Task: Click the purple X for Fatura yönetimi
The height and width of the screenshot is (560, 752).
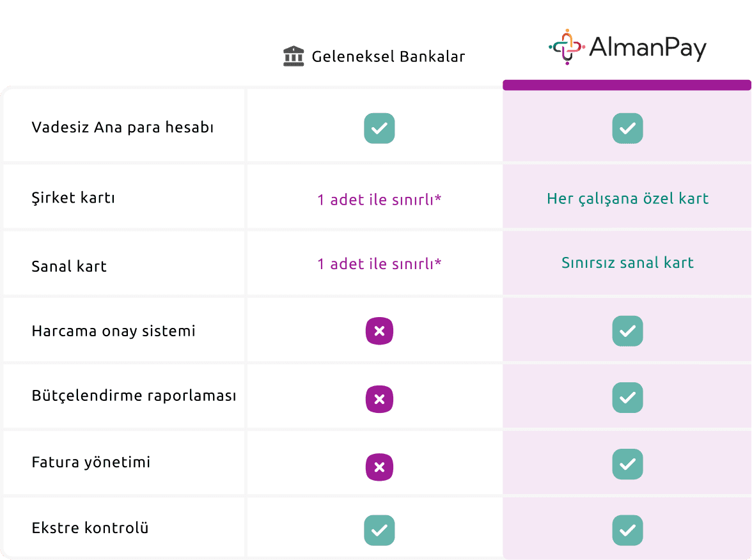Action: [379, 467]
